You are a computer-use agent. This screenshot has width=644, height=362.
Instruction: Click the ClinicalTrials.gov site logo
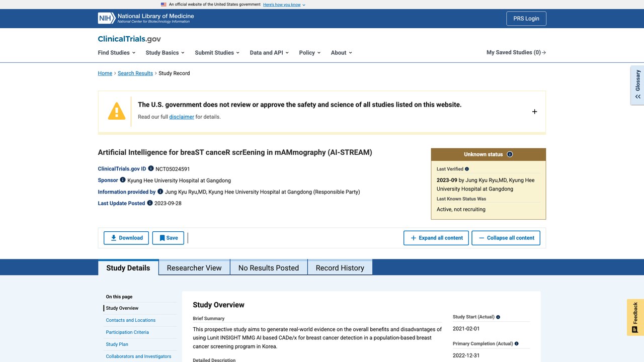(129, 39)
